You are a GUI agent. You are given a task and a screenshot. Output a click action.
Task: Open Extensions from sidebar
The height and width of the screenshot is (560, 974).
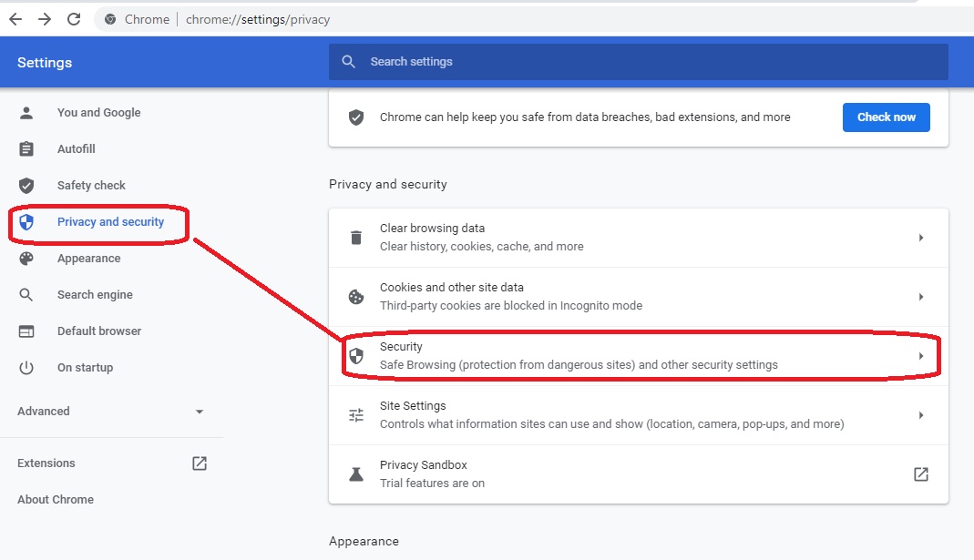click(x=46, y=463)
